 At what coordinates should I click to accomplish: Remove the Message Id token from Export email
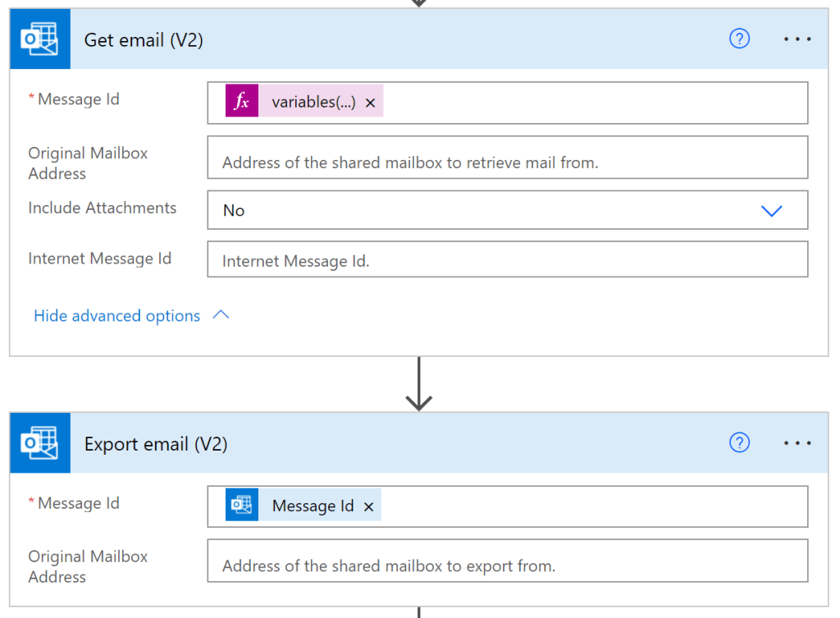click(369, 506)
